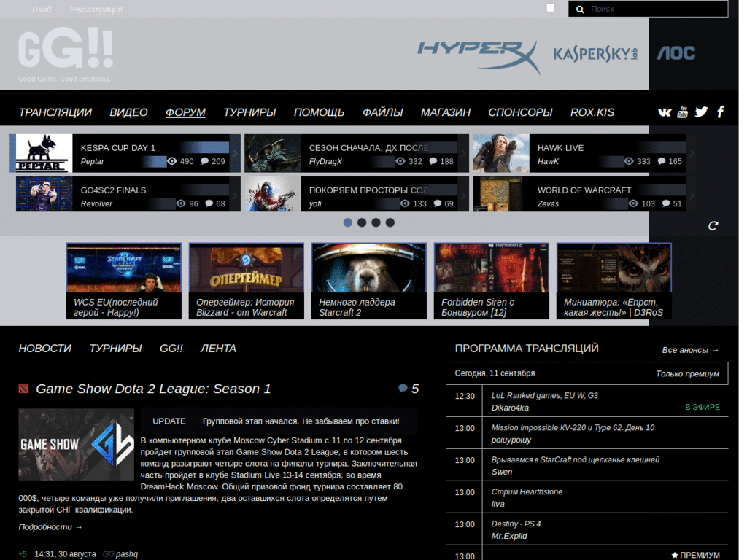Select the LoL Ranked games schedule entry
Viewport: 747px width, 560px height.
point(587,402)
